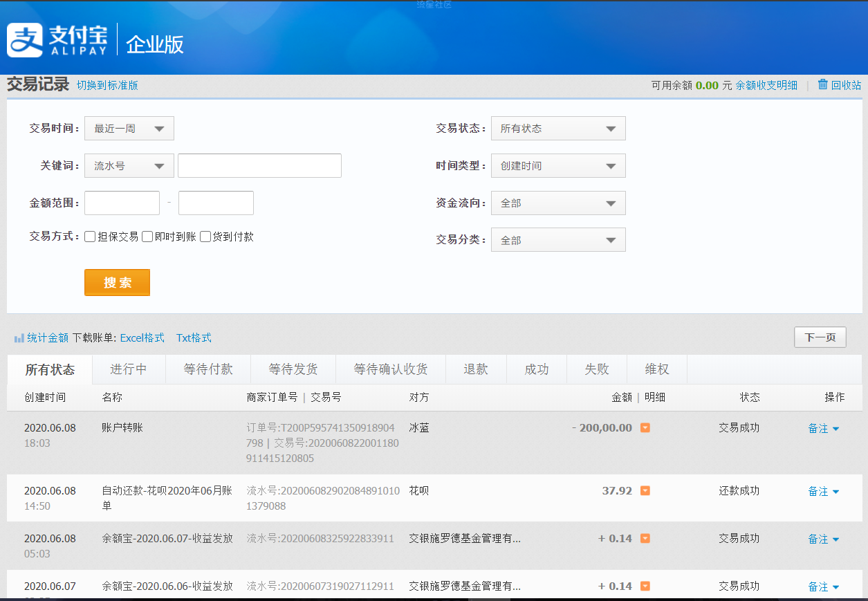868x601 pixels.
Task: Click 余额宝-2020.06.07-收益发放 entry
Action: tap(167, 539)
